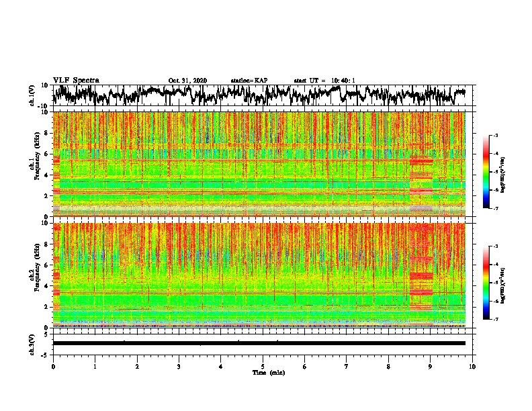The height and width of the screenshot is (411, 532).
Task: Click the "6" tick on the time axis
Action: [x=305, y=367]
